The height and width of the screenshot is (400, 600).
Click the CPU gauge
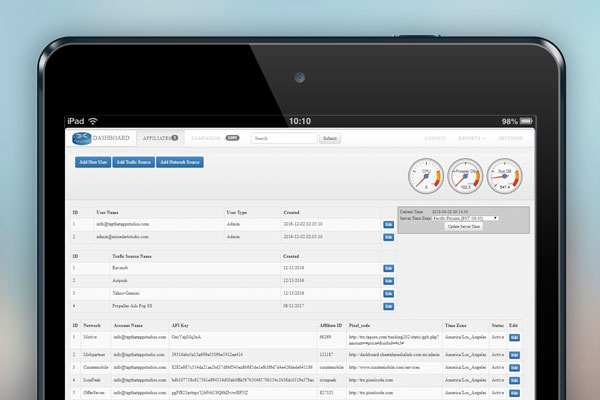point(427,178)
